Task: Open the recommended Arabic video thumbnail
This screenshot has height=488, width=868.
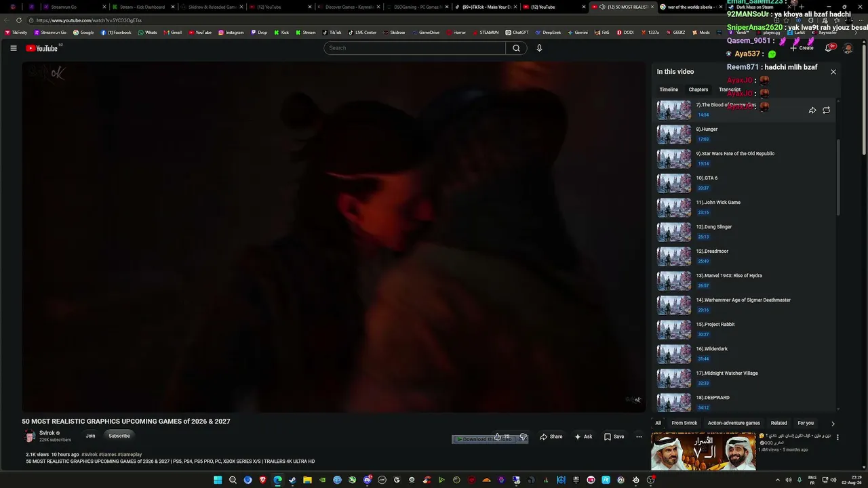Action: click(703, 451)
